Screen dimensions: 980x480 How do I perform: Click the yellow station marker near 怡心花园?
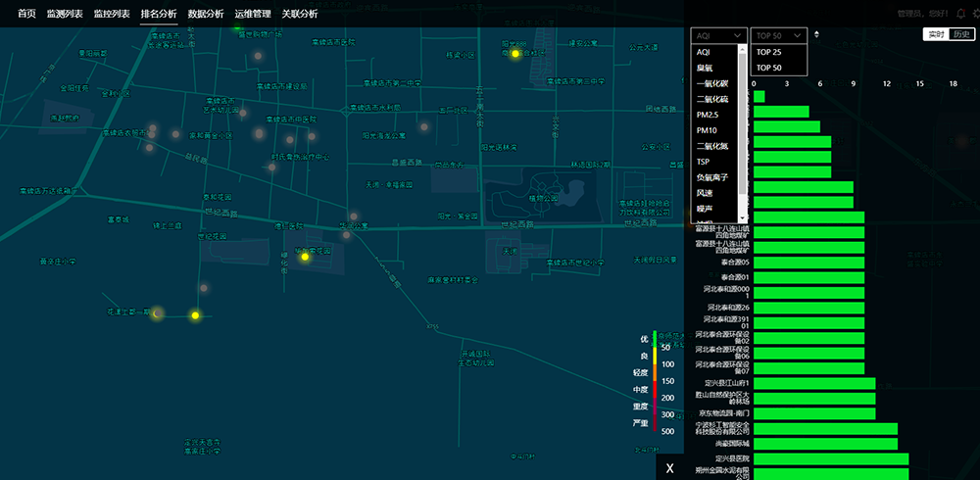click(305, 257)
